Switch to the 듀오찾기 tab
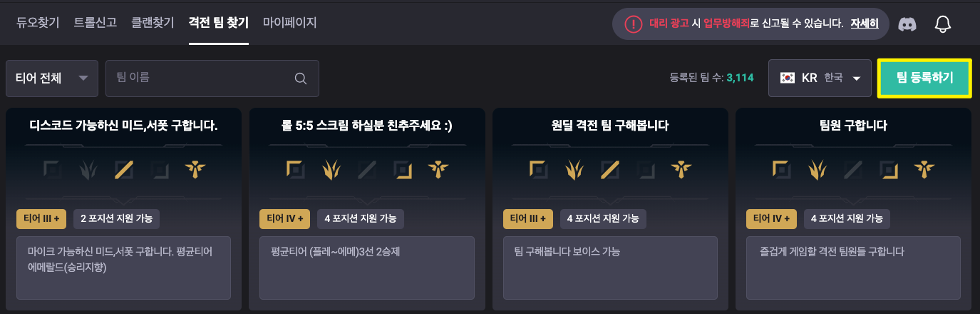Screen dimensions: 980x314 39,23
